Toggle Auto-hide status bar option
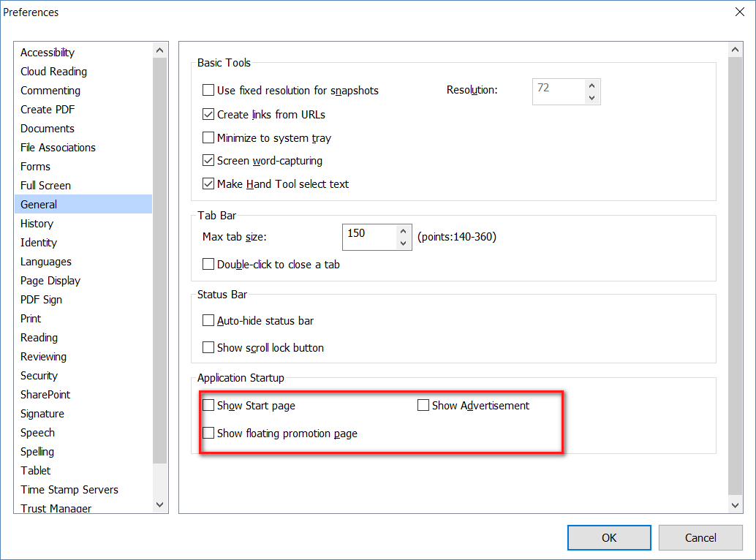This screenshot has width=756, height=560. 209,320
